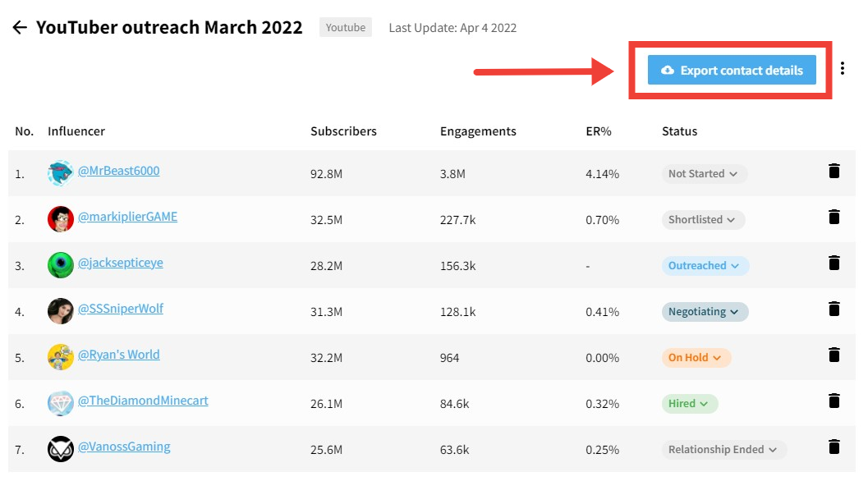The height and width of the screenshot is (495, 868).
Task: Open the Not Started status dropdown
Action: pyautogui.click(x=704, y=173)
